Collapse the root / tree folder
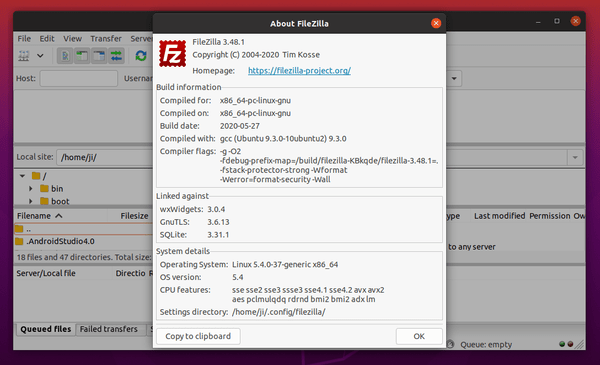The image size is (600, 365). tap(23, 176)
